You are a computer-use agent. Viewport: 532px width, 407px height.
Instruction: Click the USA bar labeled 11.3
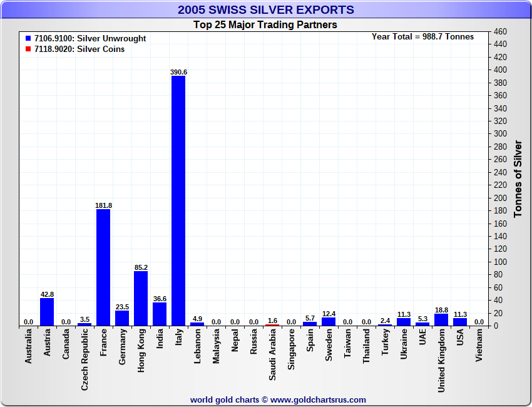pos(460,322)
